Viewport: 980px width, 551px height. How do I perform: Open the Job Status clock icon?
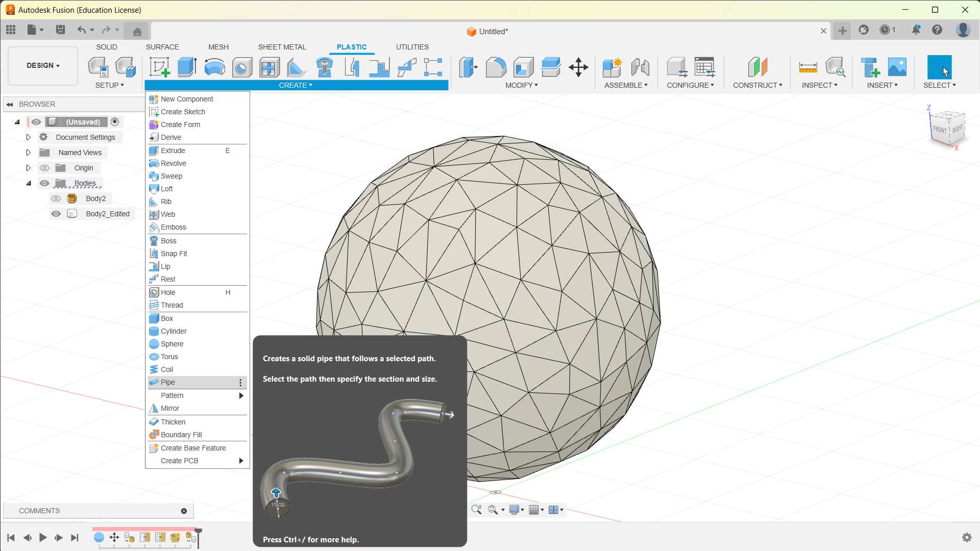click(886, 30)
